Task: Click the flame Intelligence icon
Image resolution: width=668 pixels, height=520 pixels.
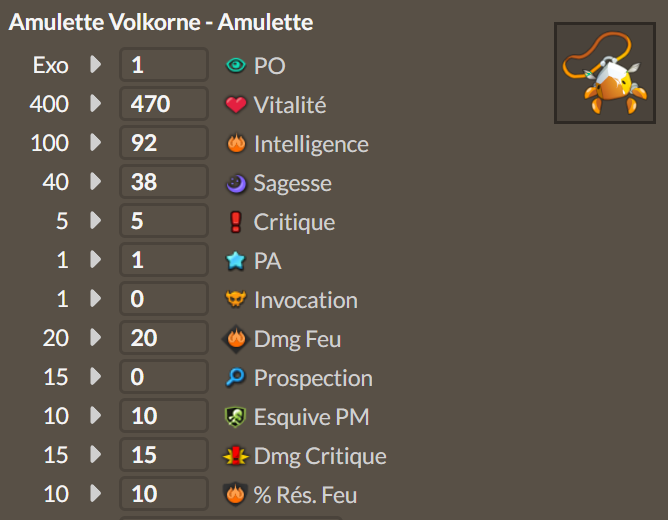Action: [x=236, y=144]
